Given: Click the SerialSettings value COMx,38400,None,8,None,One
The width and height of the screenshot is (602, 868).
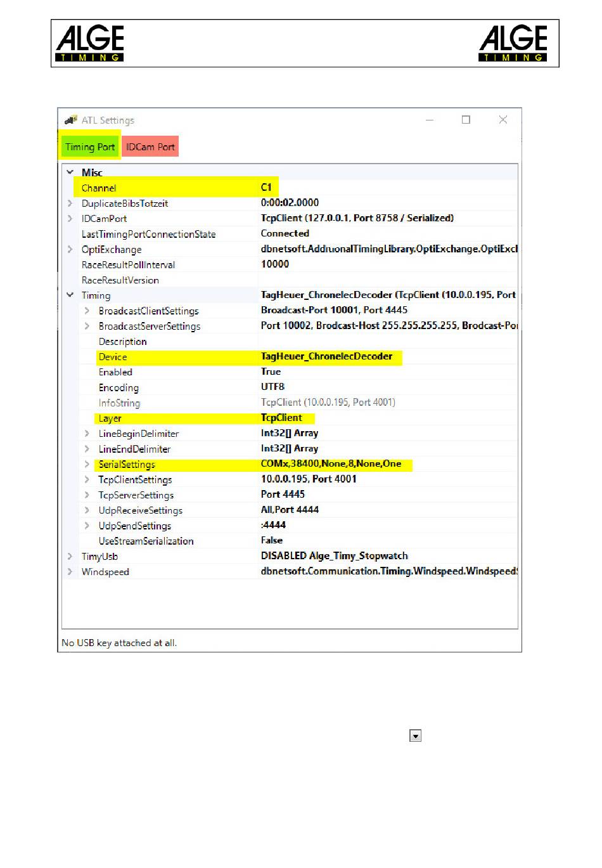Looking at the screenshot, I should pyautogui.click(x=331, y=463).
